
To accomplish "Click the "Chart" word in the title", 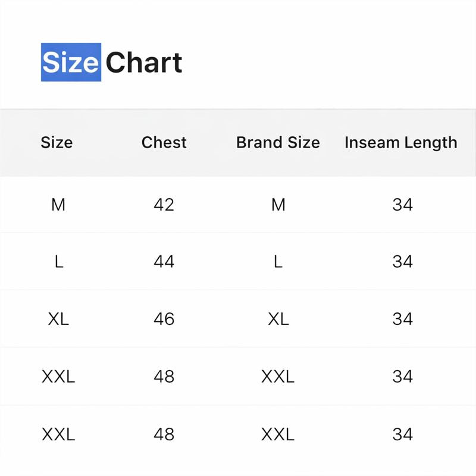I will pos(144,62).
